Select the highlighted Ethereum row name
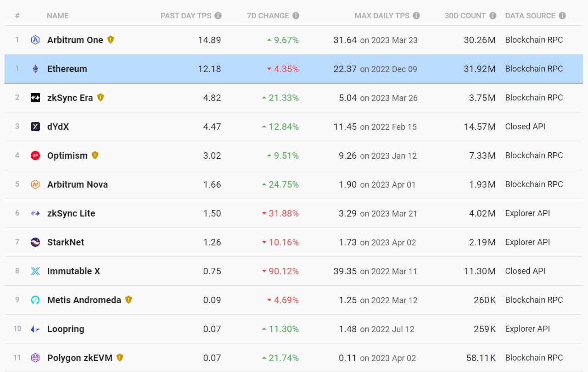Image resolution: width=588 pixels, height=372 pixels. [x=67, y=69]
